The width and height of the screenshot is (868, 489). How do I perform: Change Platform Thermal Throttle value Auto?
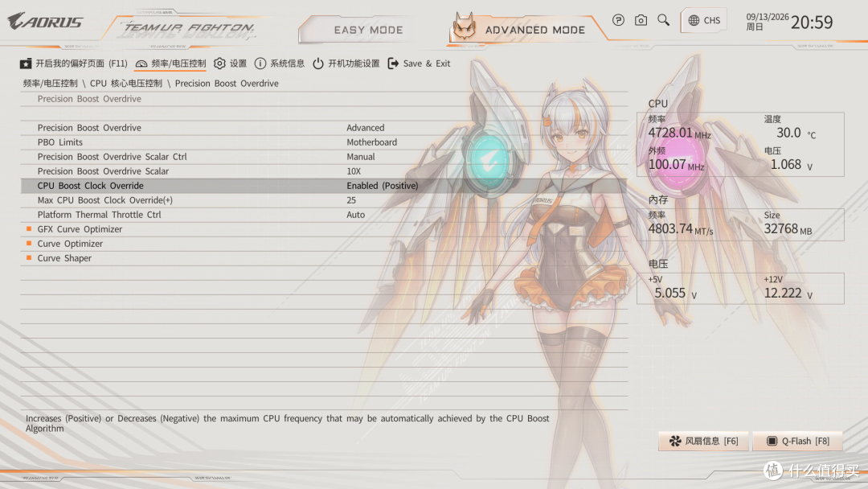pos(355,214)
